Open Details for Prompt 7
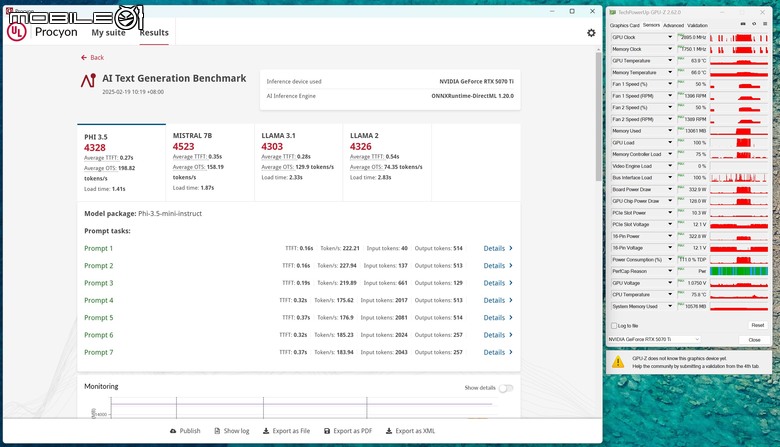Viewport: 780px width, 447px height. pyautogui.click(x=498, y=353)
